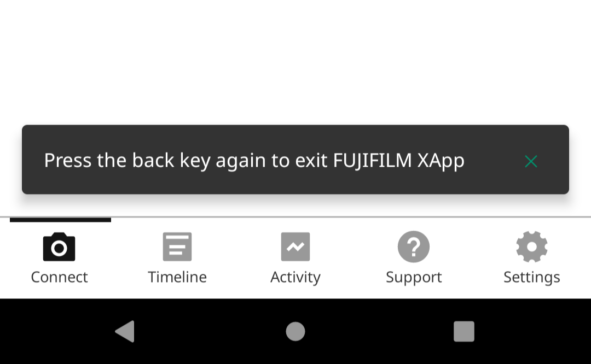Tap the blank white area above the snackbar
The width and height of the screenshot is (591, 364).
pyautogui.click(x=296, y=60)
